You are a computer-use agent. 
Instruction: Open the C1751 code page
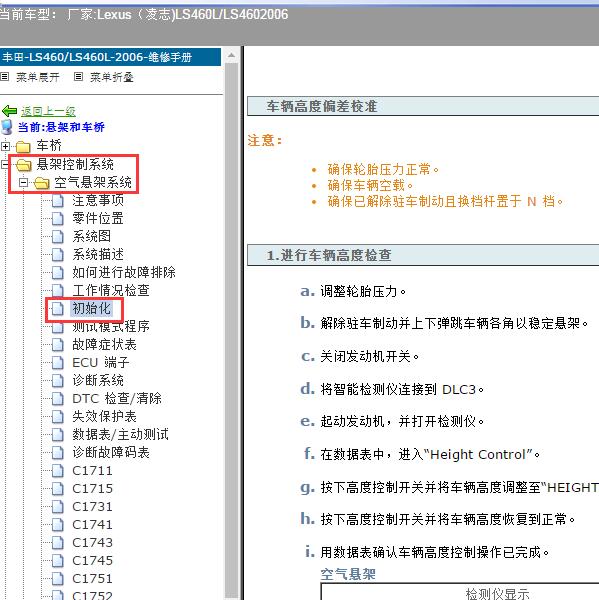click(x=93, y=579)
